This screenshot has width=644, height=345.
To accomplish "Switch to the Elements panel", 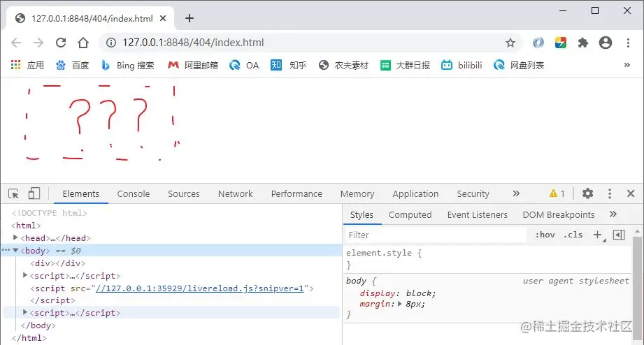I will (81, 193).
